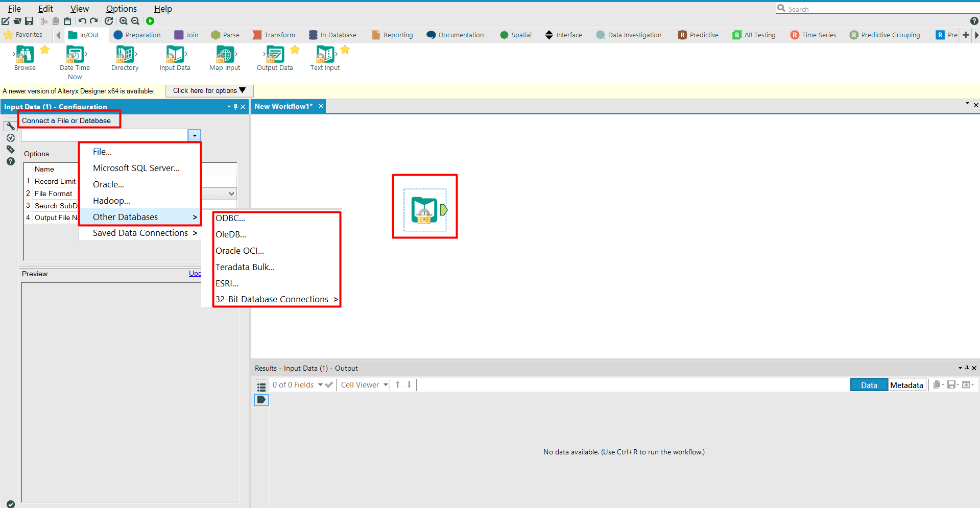The height and width of the screenshot is (508, 980).
Task: Open the Connect a File or Database dropdown arrow
Action: 195,136
